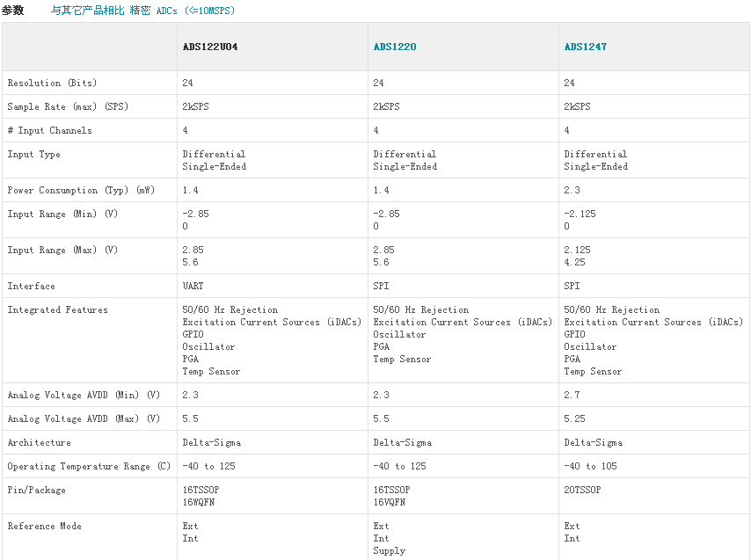
Task: Click the Reference Mode row label
Action: [44, 526]
